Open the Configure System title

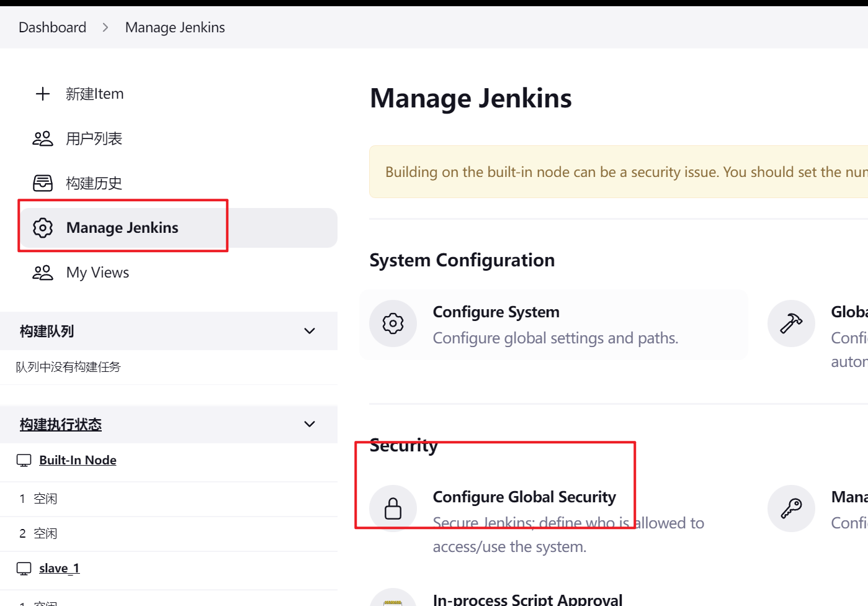coord(496,312)
